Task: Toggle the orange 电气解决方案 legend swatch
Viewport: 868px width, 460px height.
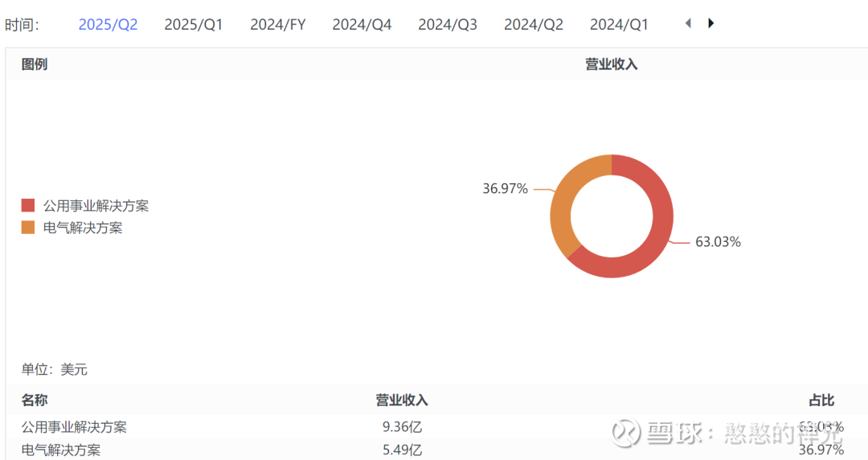Action: pos(28,228)
